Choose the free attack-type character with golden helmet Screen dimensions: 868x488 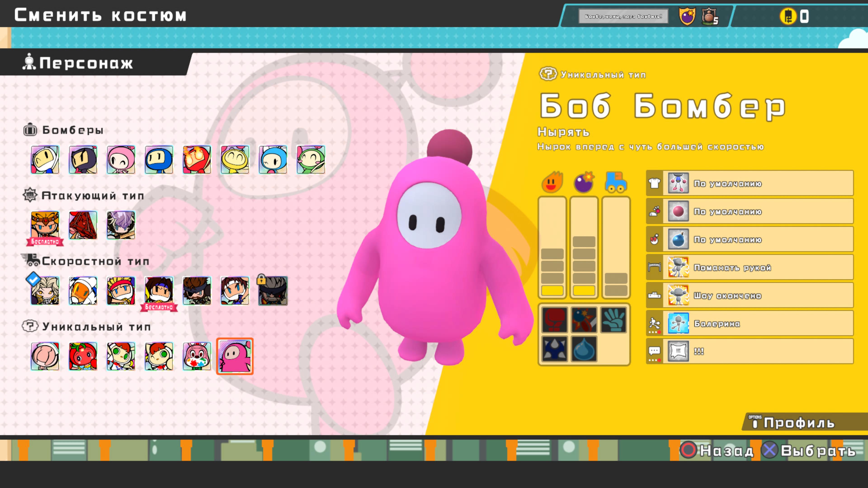coord(45,225)
